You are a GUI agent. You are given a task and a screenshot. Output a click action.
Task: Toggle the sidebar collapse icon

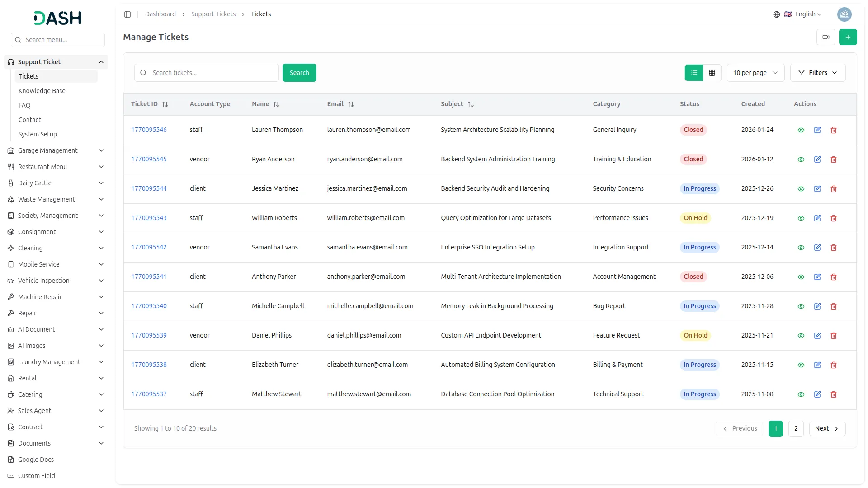[x=127, y=14]
